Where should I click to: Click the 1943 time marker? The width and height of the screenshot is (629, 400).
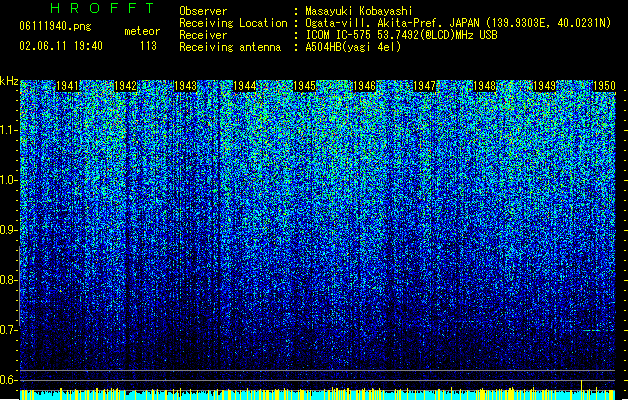coord(186,86)
